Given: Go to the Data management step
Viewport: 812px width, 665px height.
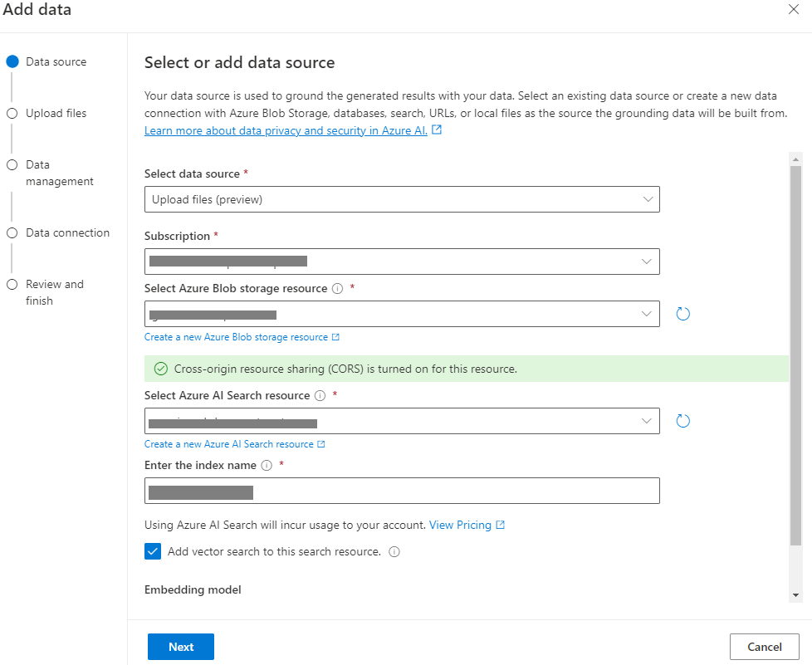Looking at the screenshot, I should click(x=12, y=164).
